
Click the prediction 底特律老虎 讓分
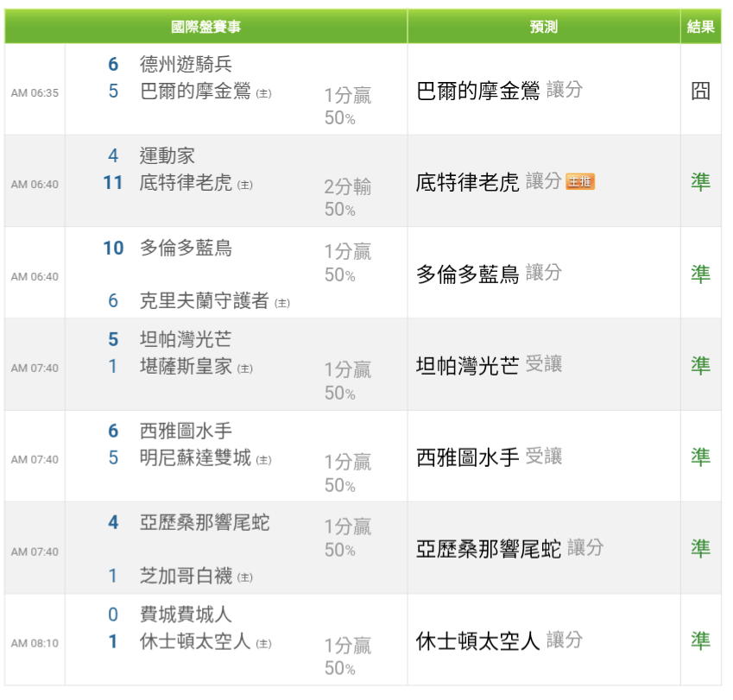[x=489, y=182]
